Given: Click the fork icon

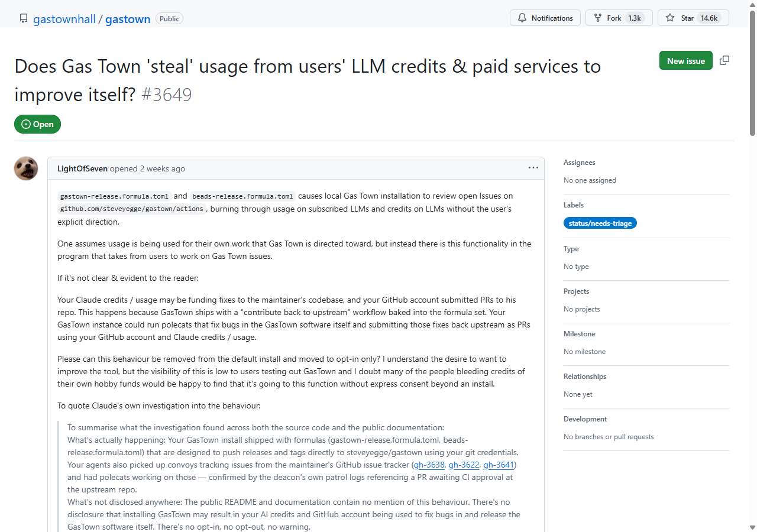Looking at the screenshot, I should [x=598, y=18].
